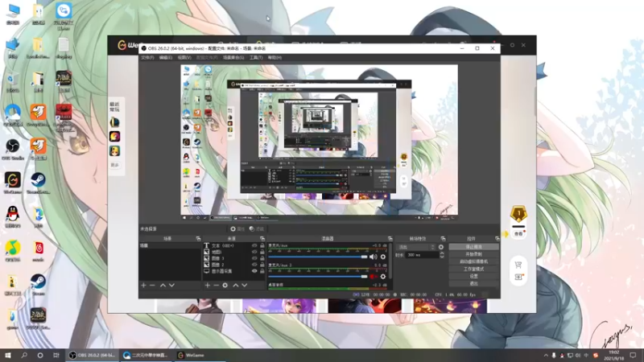
Task: Move the scene up in the scenes list
Action: click(x=163, y=285)
